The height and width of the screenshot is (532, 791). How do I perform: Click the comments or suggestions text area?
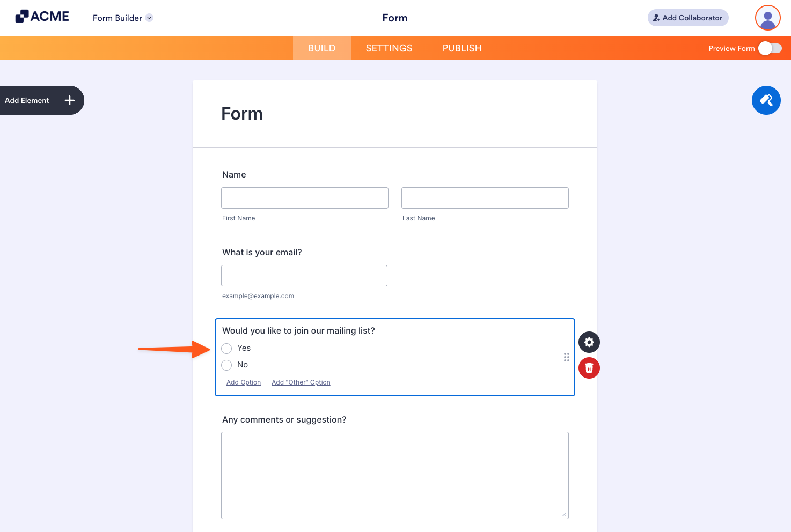[394, 475]
